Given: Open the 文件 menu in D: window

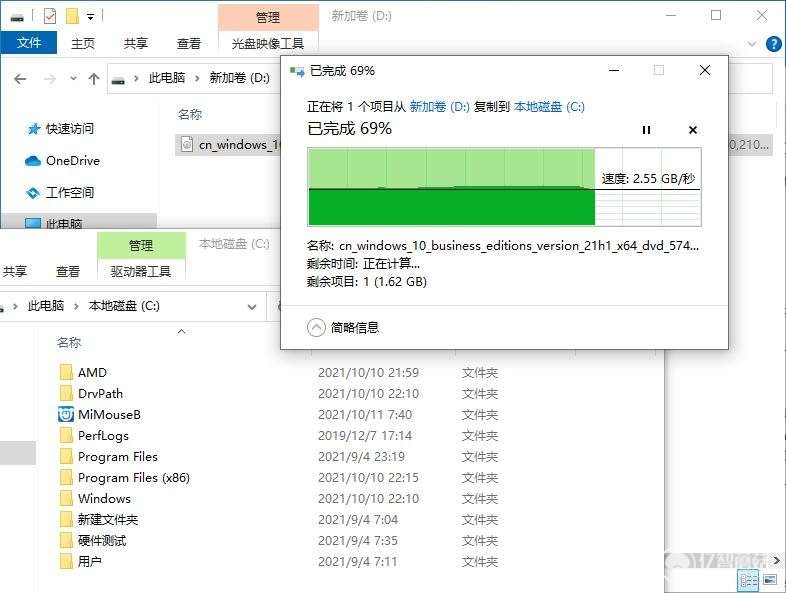Looking at the screenshot, I should (29, 43).
